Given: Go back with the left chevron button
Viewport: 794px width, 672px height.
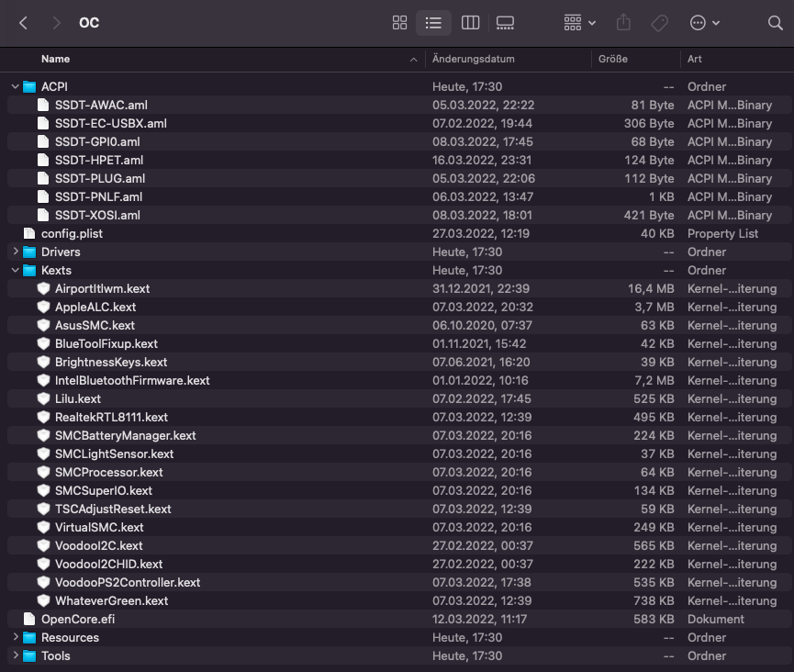Looking at the screenshot, I should click(23, 23).
